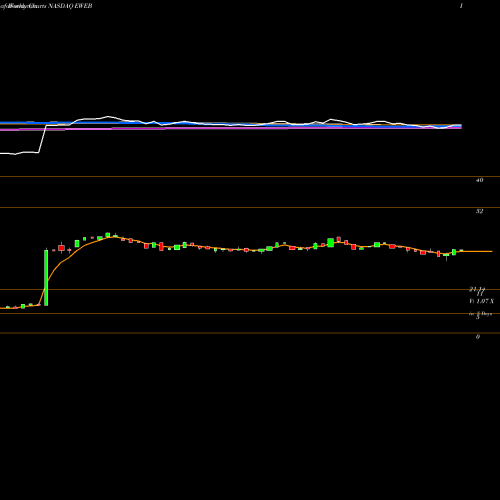Click the 40 price axis label
Viewport: 500px width, 500px height.
pos(479,180)
